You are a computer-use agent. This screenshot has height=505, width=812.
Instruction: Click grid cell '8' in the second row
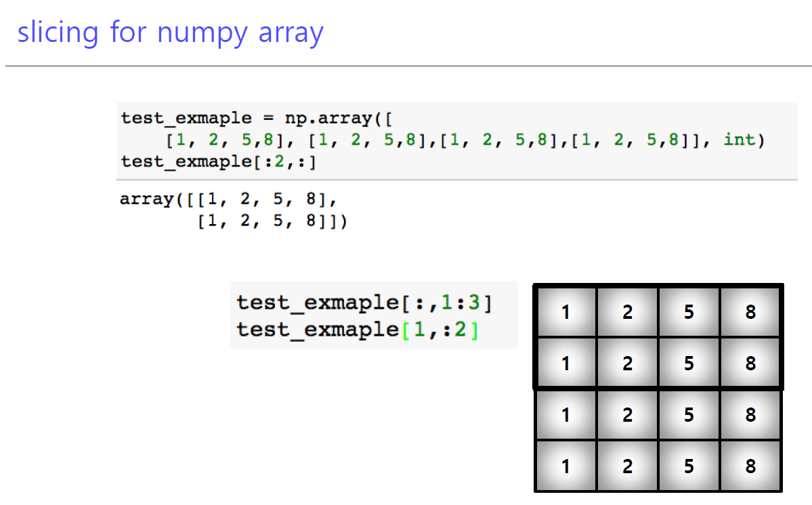click(750, 364)
